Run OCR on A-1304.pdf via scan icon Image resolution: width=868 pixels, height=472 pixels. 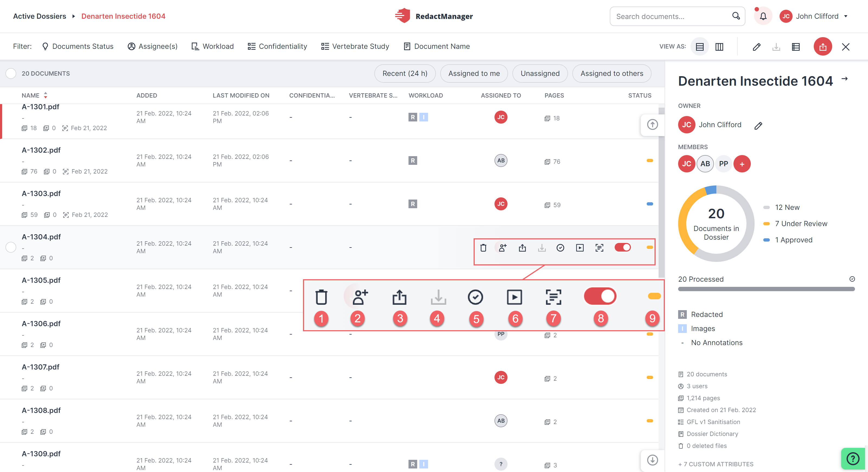[x=599, y=248]
